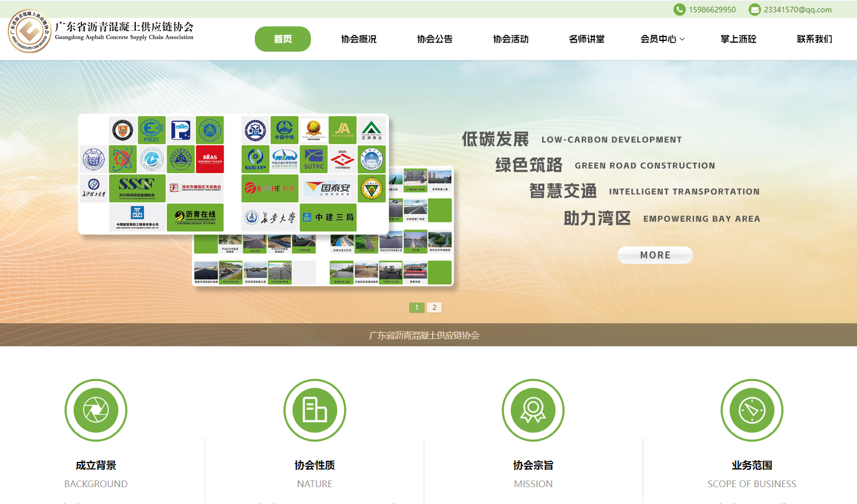Click the 协会性质 heading
This screenshot has height=504, width=857.
pos(315,465)
